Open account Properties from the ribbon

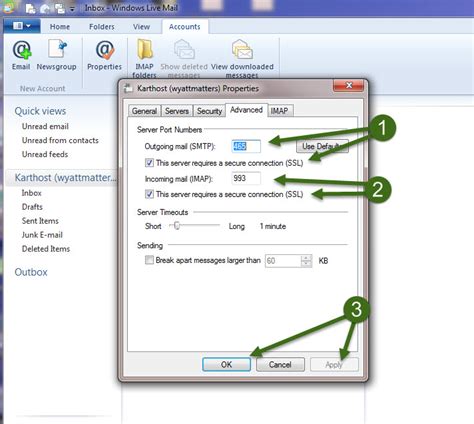[x=104, y=55]
